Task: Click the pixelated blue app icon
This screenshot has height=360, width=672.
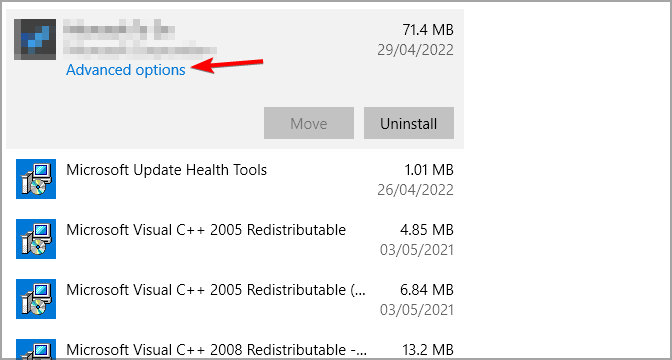Action: [x=35, y=39]
